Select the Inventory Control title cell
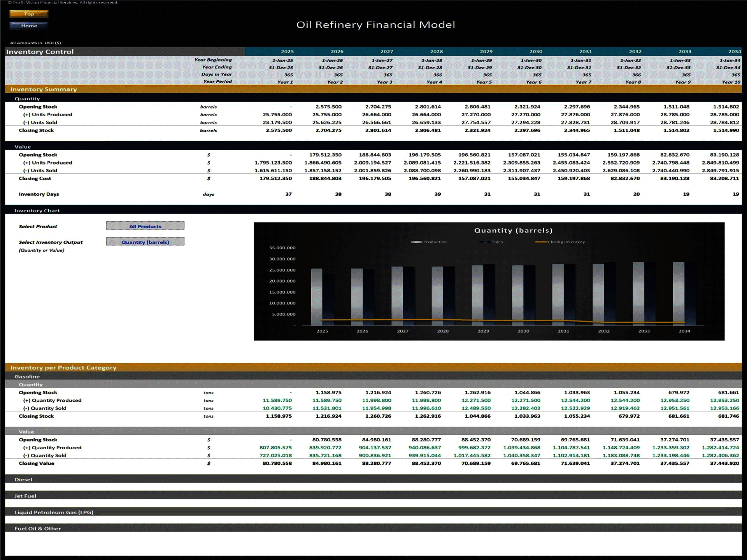Image resolution: width=747 pixels, height=560 pixels. pos(40,52)
